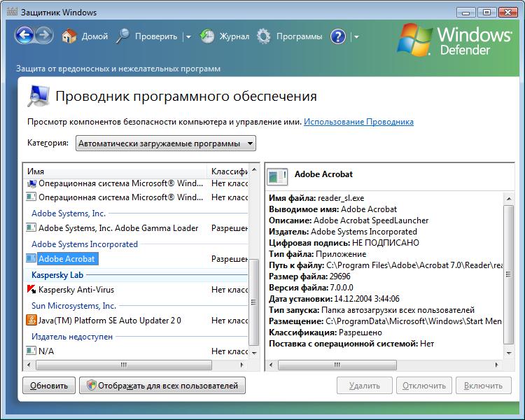Select the Adobe Systems Incorporated group header
Viewport: 525px width, 420px height.
85,244
